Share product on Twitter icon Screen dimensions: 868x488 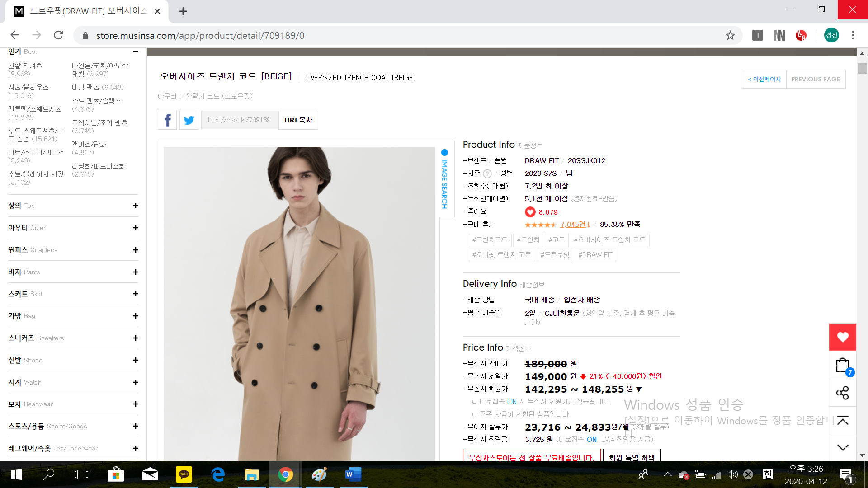tap(189, 120)
